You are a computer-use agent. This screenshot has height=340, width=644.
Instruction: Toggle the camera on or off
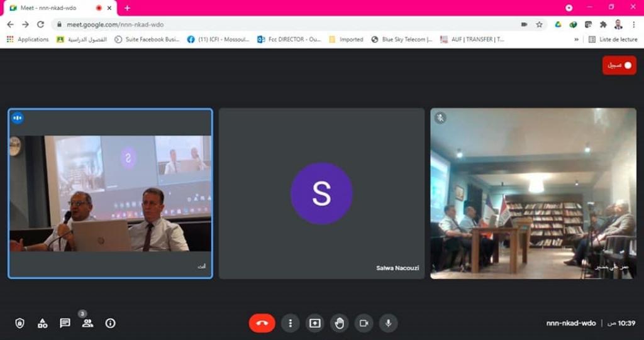pos(364,323)
